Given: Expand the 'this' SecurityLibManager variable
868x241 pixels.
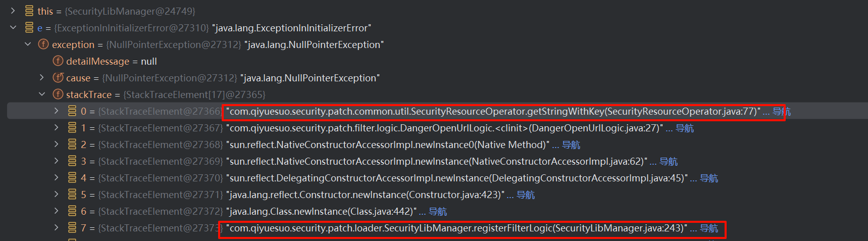Looking at the screenshot, I should coord(13,11).
